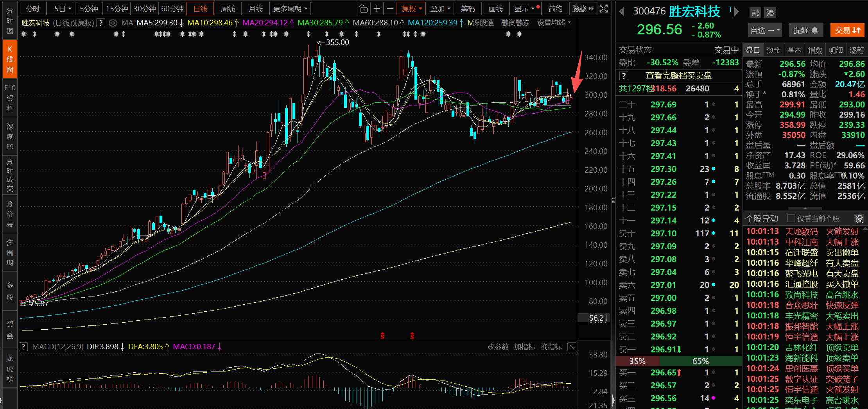Click 加指标 to add an indicator

pyautogui.click(x=524, y=346)
